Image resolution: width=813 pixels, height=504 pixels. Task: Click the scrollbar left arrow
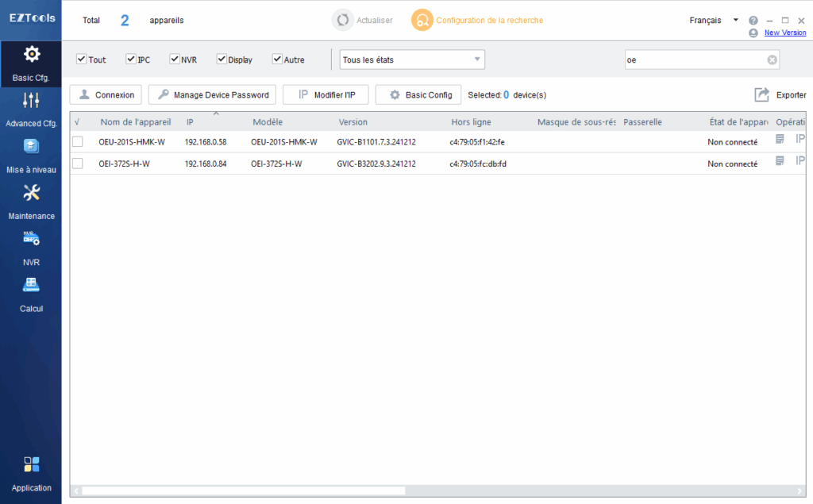tap(77, 491)
